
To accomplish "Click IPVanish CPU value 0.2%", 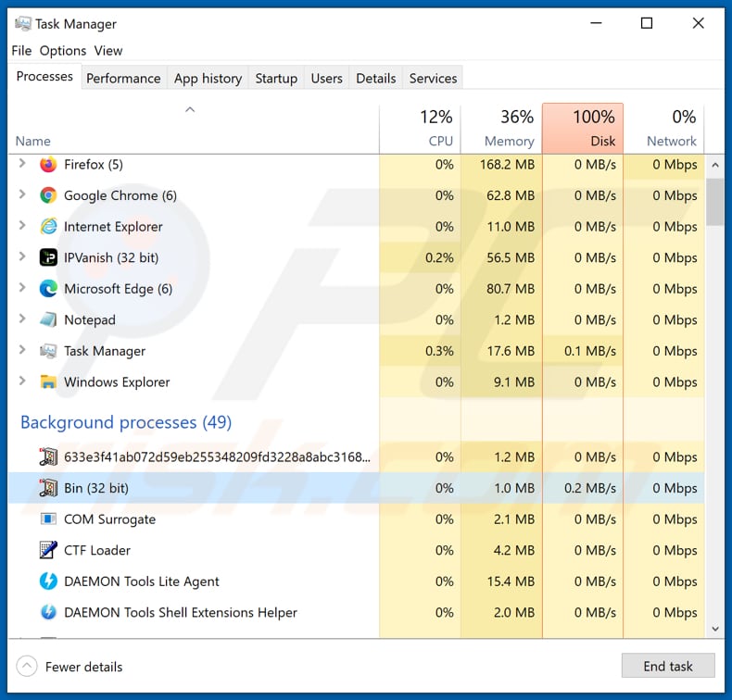I will [439, 258].
